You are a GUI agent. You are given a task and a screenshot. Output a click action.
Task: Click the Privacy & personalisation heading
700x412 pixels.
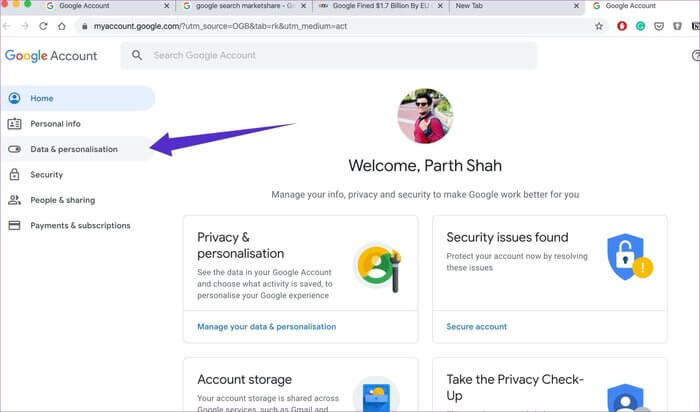pos(241,246)
